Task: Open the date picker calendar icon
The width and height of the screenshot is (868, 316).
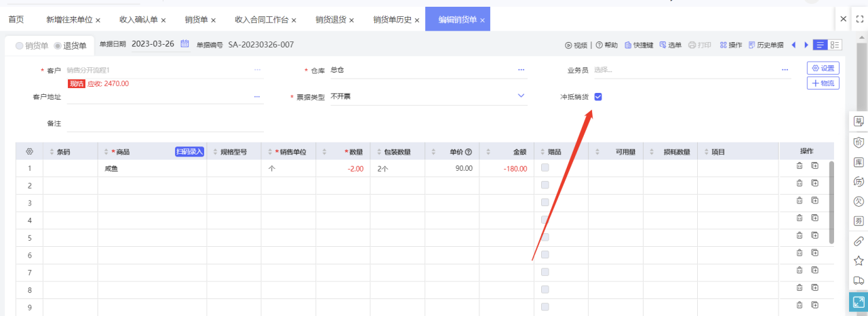Action: coord(184,44)
